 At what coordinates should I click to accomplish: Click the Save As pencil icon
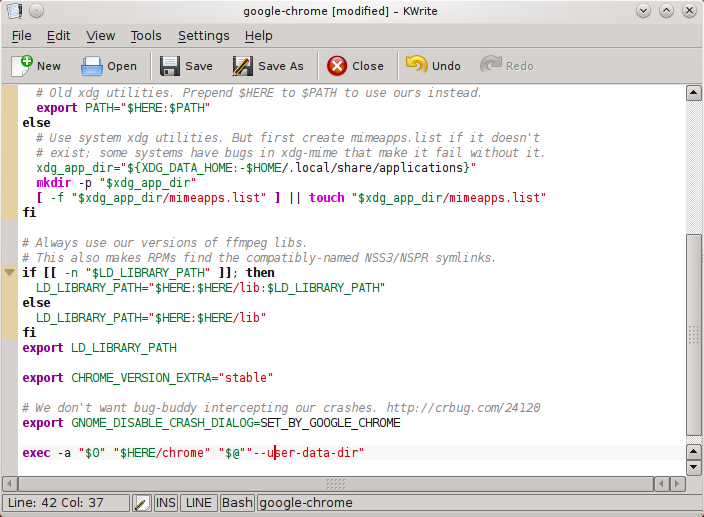click(242, 66)
